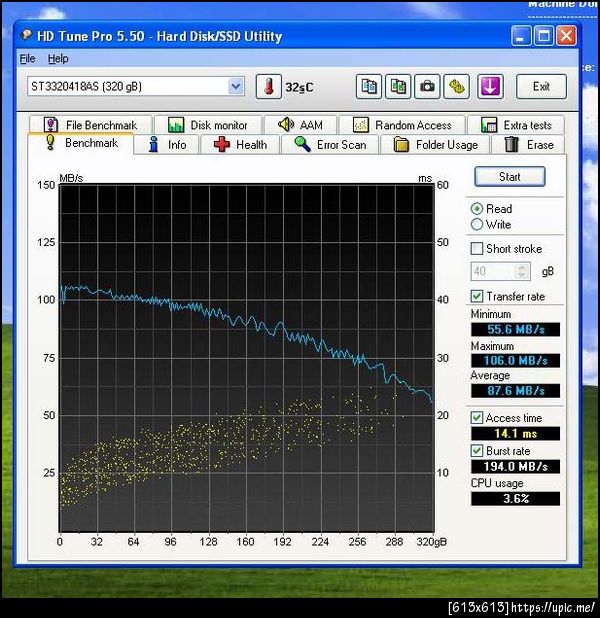Viewport: 600px width, 618px height.
Task: Open the Random Access tab
Action: 402,125
